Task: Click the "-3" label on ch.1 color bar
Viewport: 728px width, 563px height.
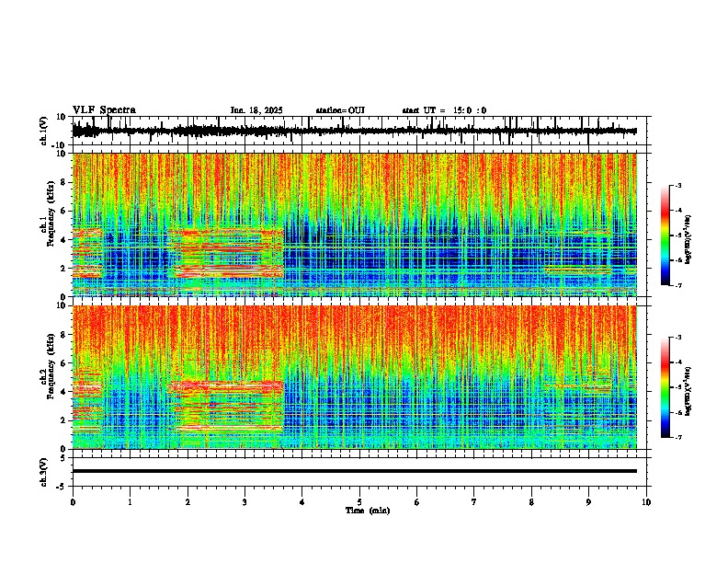Action: pos(677,186)
